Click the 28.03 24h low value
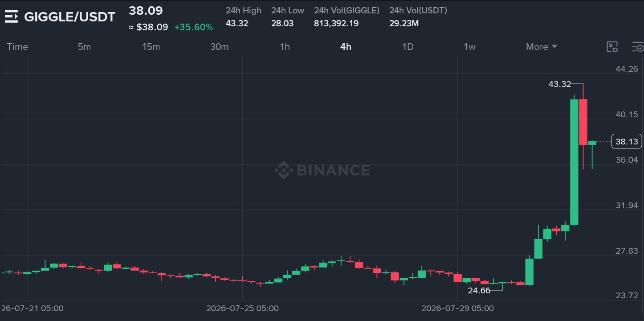644x321 pixels. 282,23
